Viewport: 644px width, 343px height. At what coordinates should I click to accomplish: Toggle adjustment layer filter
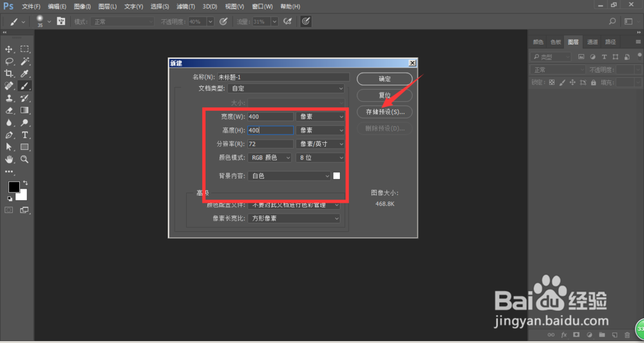pyautogui.click(x=592, y=57)
